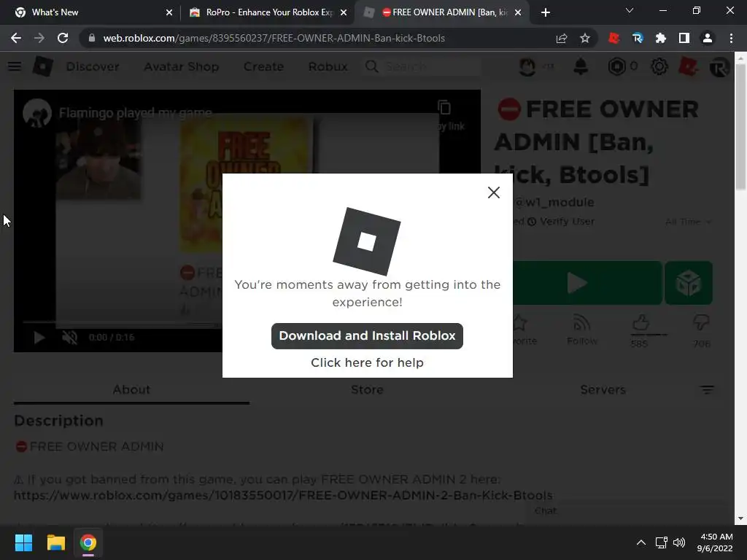The height and width of the screenshot is (560, 747).
Task: Click the Roblox search field
Action: click(x=422, y=66)
